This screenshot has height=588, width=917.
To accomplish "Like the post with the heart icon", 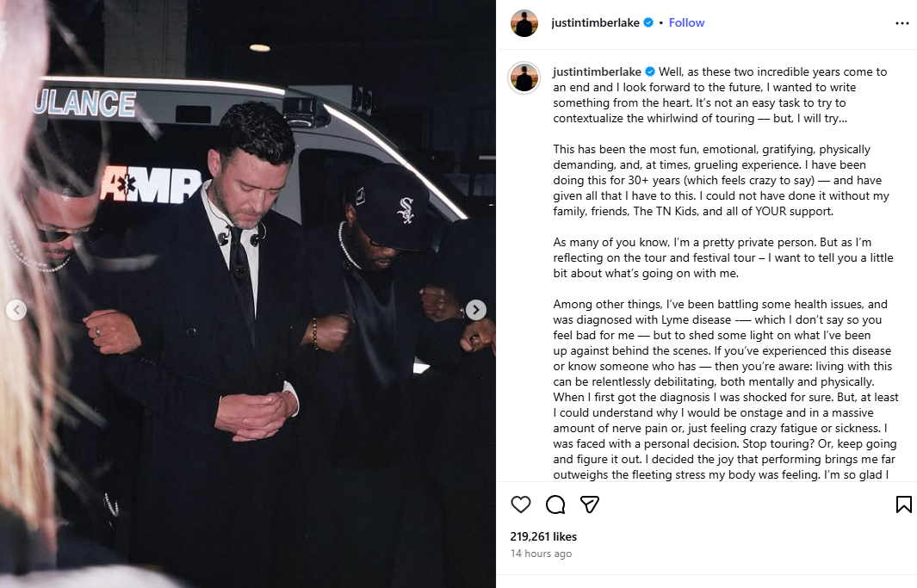I will pyautogui.click(x=520, y=504).
